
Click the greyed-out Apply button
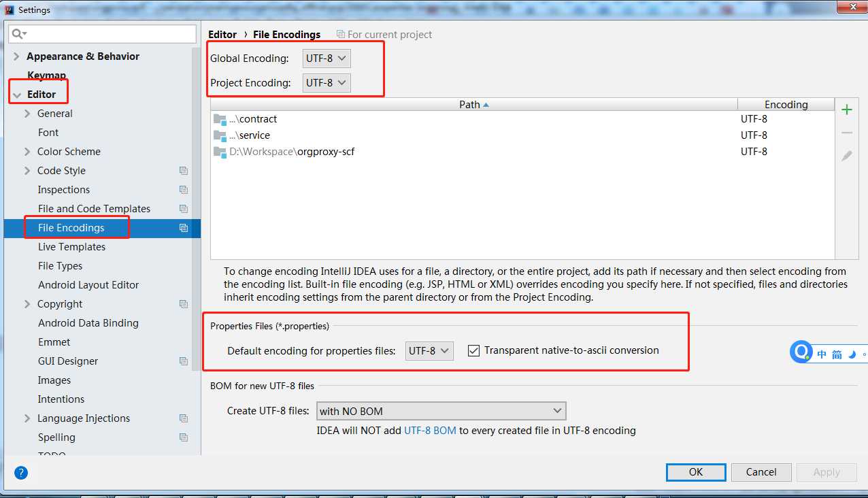pos(827,472)
